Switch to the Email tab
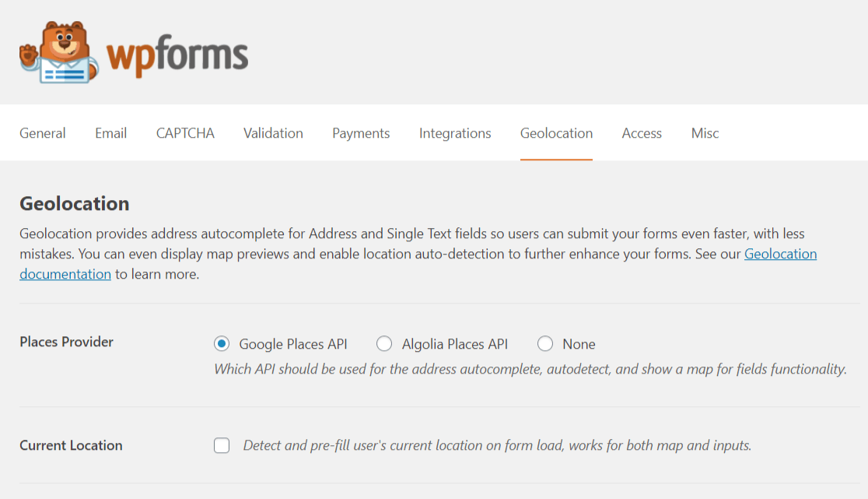Screen dimensions: 868x499 [x=110, y=133]
